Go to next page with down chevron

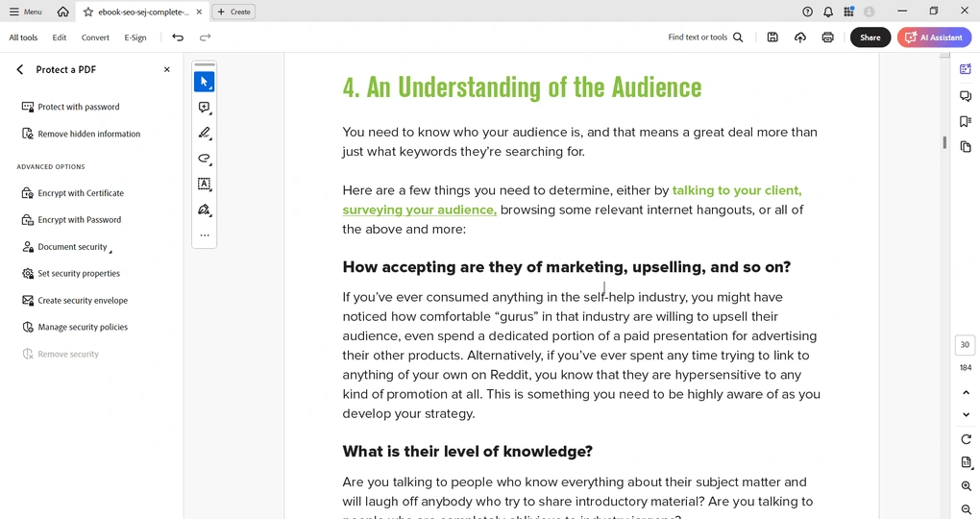[x=966, y=414]
